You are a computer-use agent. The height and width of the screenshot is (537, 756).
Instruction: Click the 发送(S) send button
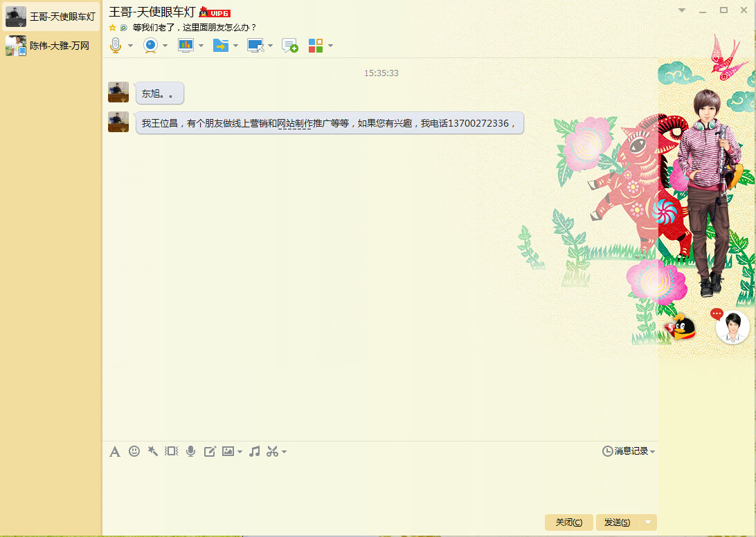pyautogui.click(x=617, y=522)
